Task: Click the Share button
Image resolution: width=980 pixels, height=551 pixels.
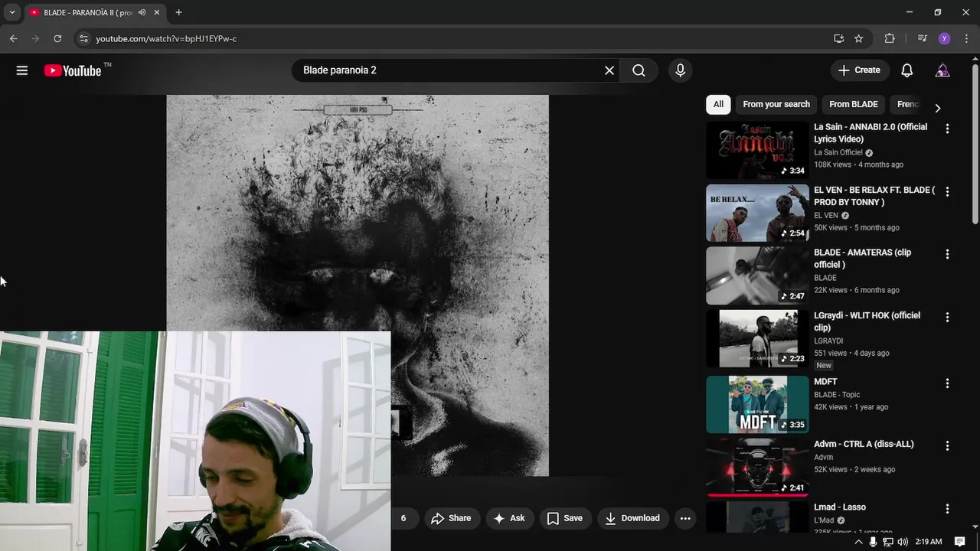Action: pos(451,518)
